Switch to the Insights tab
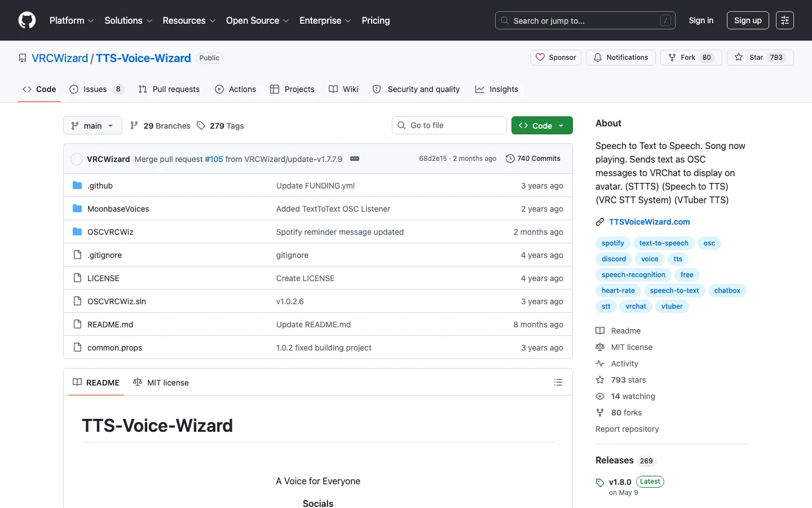 pyautogui.click(x=497, y=89)
